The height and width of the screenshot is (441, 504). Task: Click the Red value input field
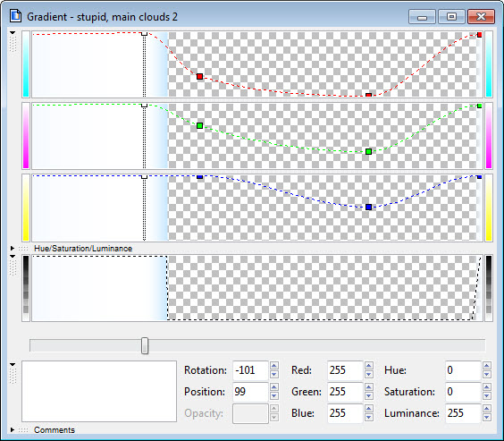click(346, 370)
